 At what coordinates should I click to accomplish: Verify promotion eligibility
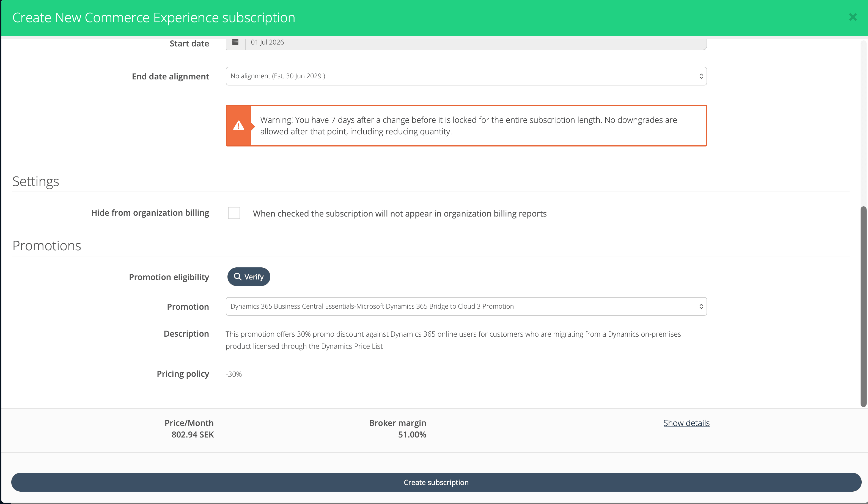249,277
